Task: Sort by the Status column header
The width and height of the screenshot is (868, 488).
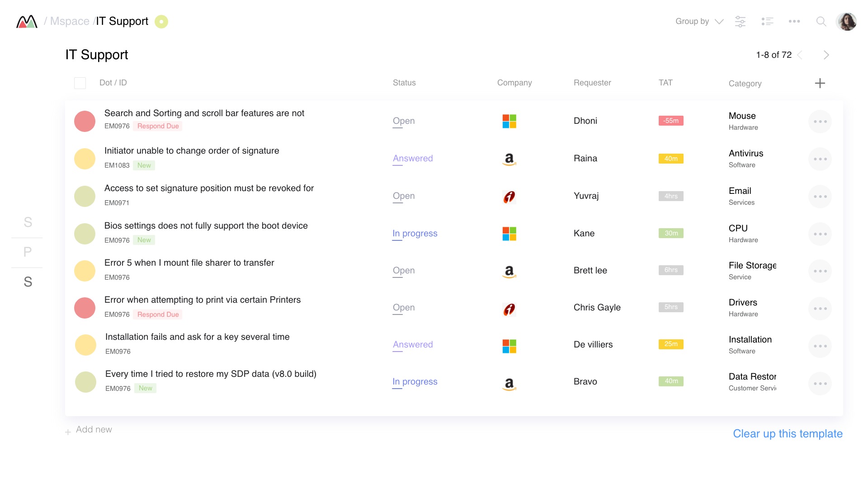Action: point(404,83)
